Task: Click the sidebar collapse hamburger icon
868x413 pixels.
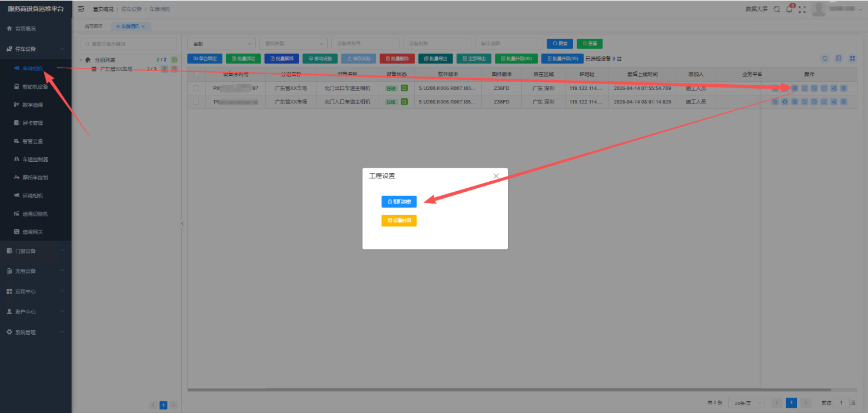Action: click(81, 9)
